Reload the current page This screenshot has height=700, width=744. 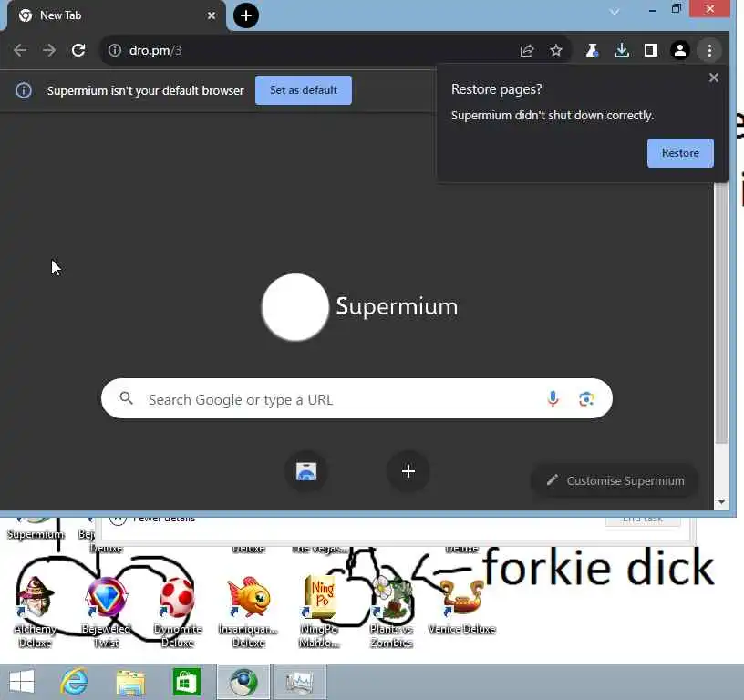point(78,50)
